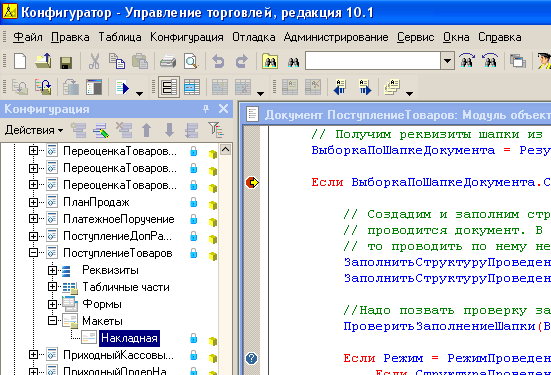Screen dimensions: 551x375
Task: Click the down arrow Move down icon in Configuration panel
Action: (169, 130)
